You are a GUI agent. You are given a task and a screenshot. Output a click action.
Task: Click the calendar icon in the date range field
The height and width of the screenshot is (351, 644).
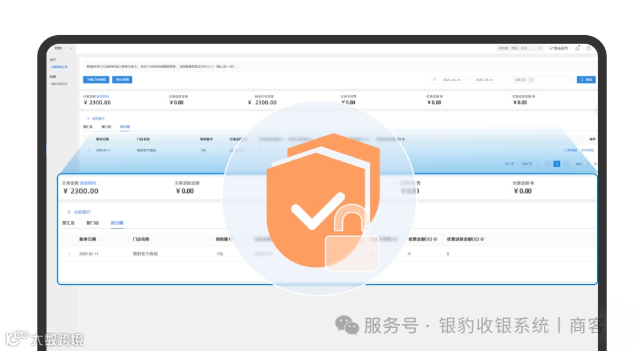pos(435,80)
